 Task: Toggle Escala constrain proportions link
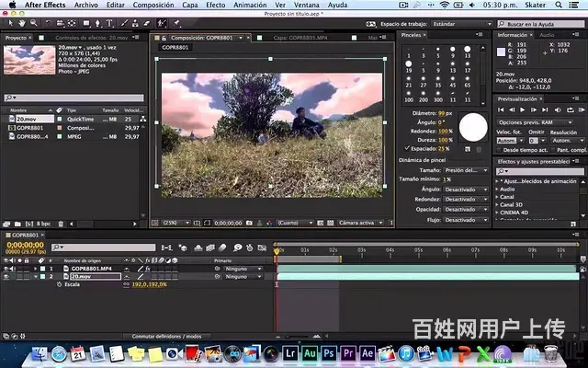127,284
